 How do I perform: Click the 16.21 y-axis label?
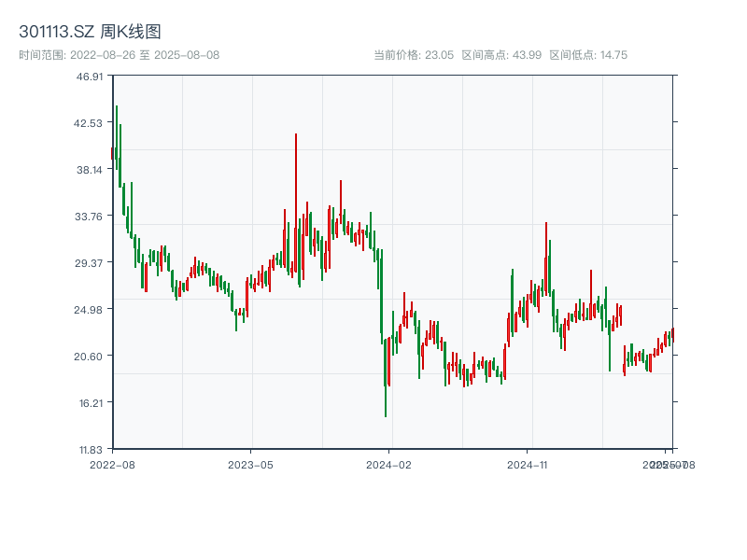click(90, 403)
